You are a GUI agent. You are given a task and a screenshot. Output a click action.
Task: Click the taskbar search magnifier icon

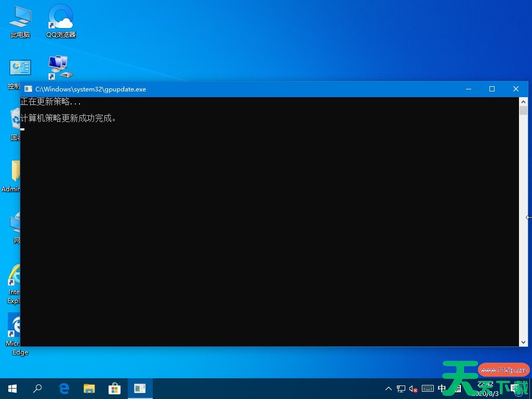point(37,389)
